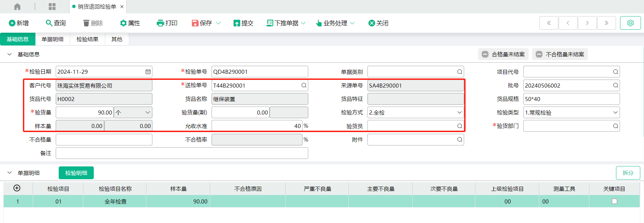Click the 货品规格 input field
Screen dimensions: 644x223
571,99
